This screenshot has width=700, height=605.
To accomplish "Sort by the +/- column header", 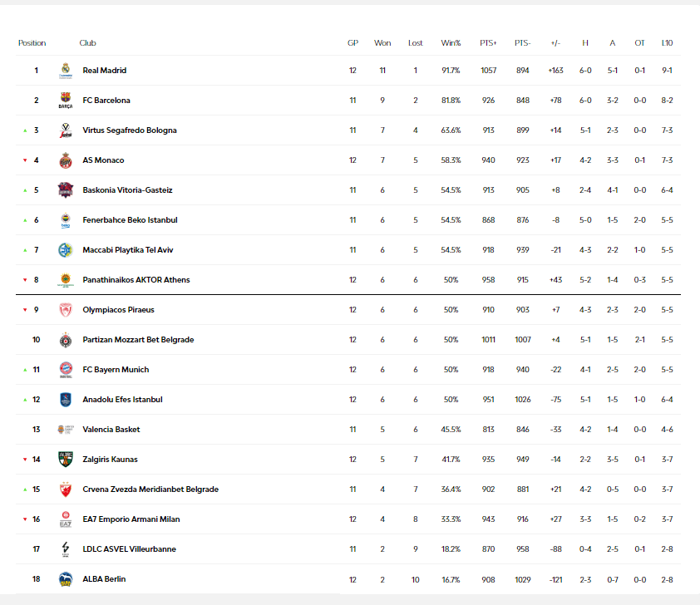I will click(x=555, y=43).
